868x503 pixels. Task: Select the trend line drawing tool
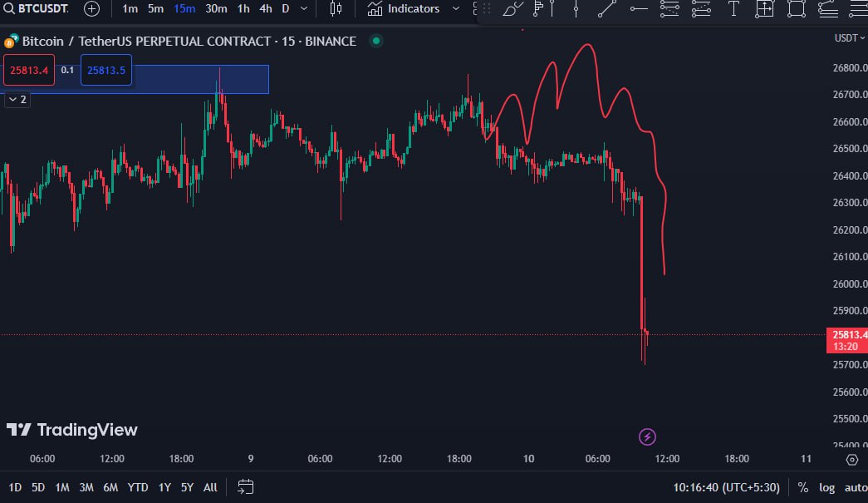(607, 8)
